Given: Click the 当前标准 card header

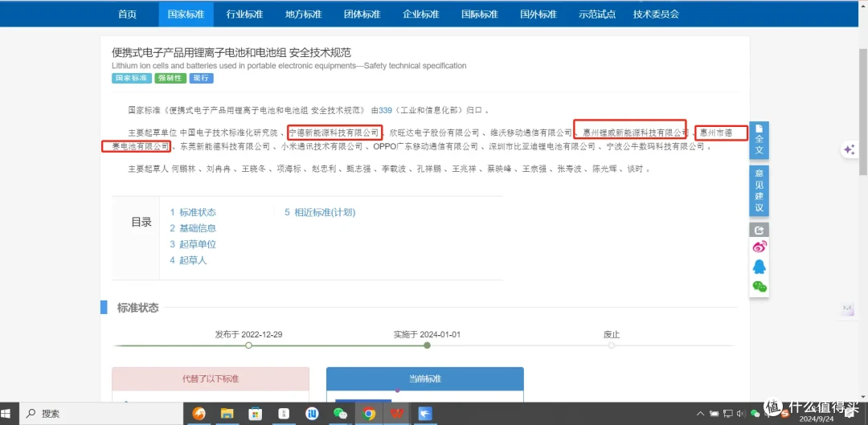Looking at the screenshot, I should tap(425, 379).
